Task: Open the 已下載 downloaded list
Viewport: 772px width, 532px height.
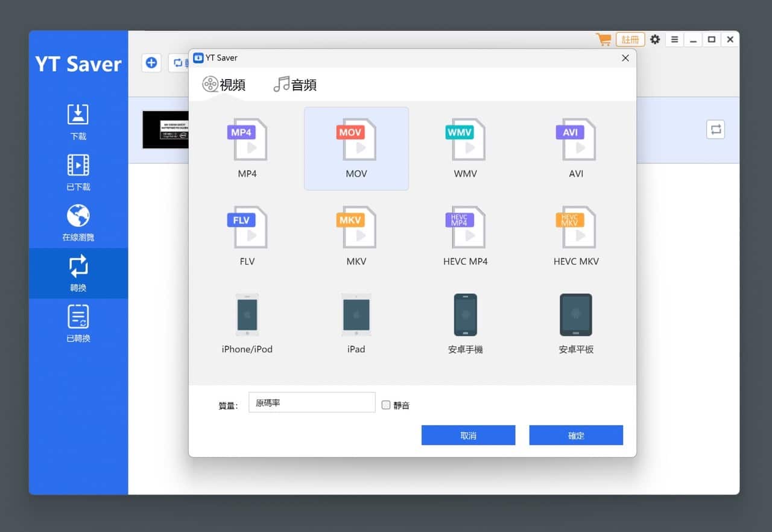Action: tap(78, 173)
